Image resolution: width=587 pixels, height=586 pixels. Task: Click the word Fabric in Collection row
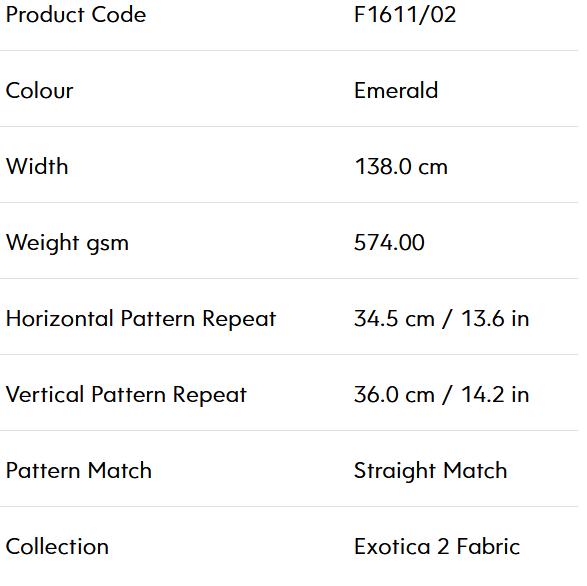coord(489,547)
